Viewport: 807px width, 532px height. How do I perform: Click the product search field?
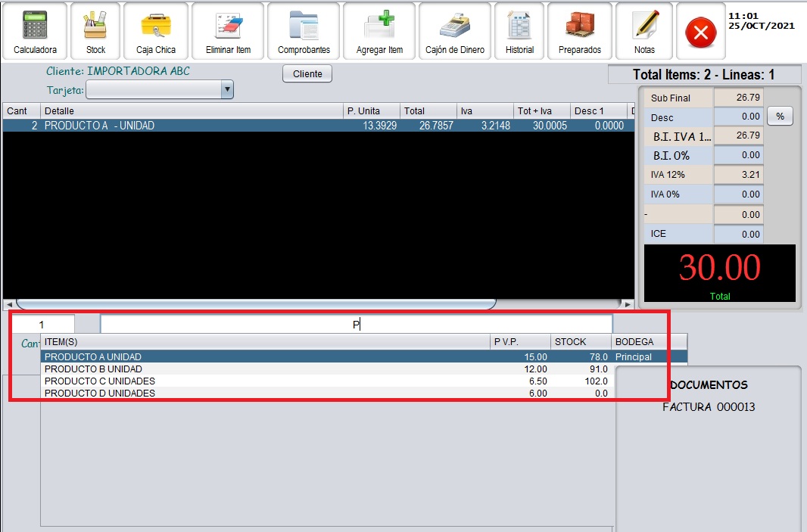pos(356,325)
